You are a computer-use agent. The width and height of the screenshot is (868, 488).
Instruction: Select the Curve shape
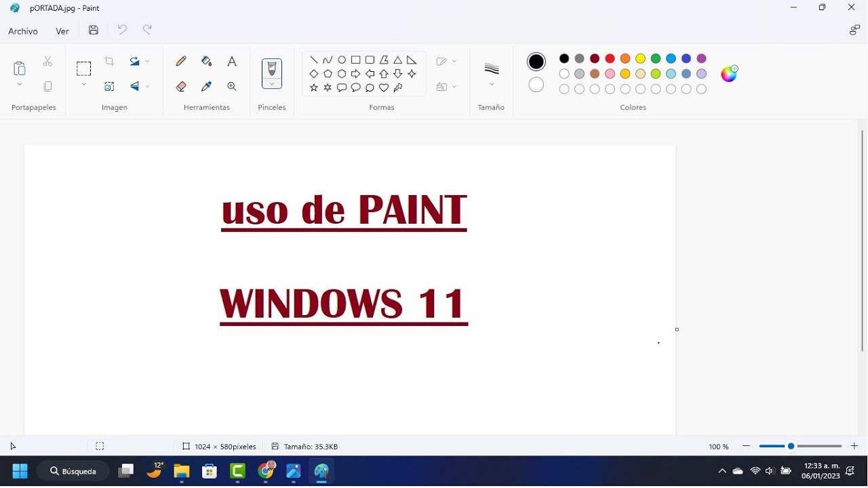(328, 60)
